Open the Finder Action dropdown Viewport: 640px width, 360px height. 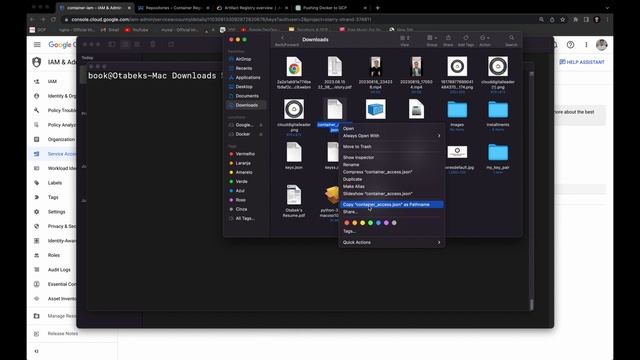pos(485,38)
